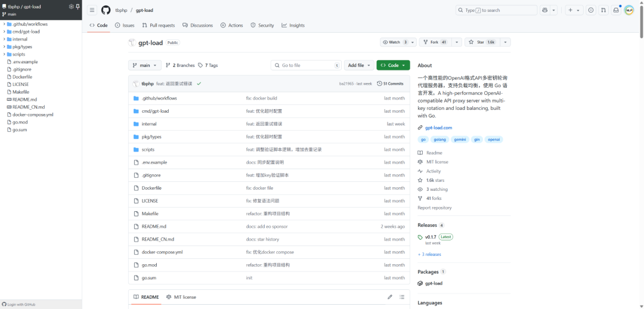Open the user avatar menu
The height and width of the screenshot is (309, 644).
tap(629, 10)
